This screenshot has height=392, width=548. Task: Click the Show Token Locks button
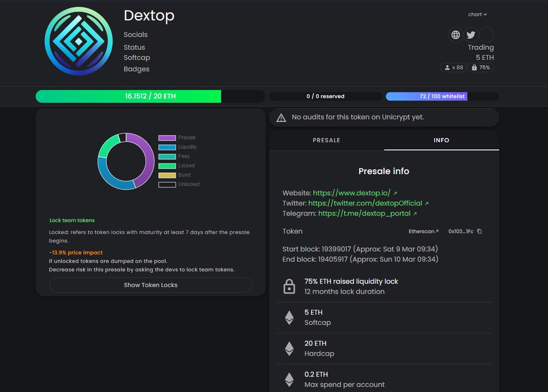click(151, 285)
